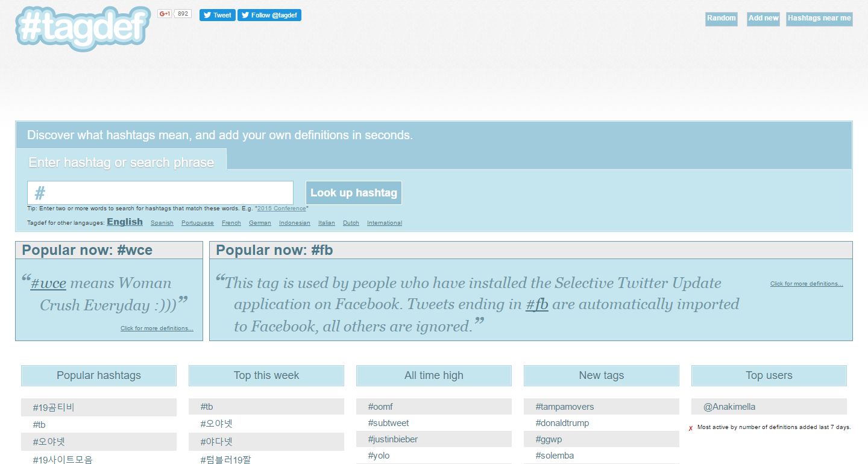Open the #oomf hashtag
The height and width of the screenshot is (464, 868).
pyautogui.click(x=380, y=407)
